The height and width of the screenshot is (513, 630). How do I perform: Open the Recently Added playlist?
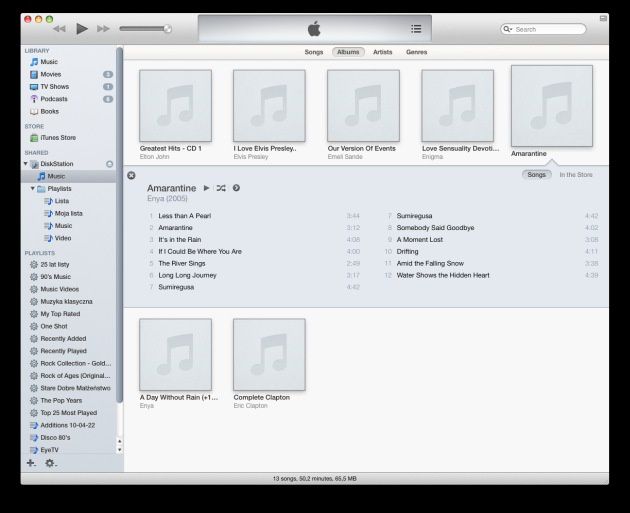[x=63, y=339]
